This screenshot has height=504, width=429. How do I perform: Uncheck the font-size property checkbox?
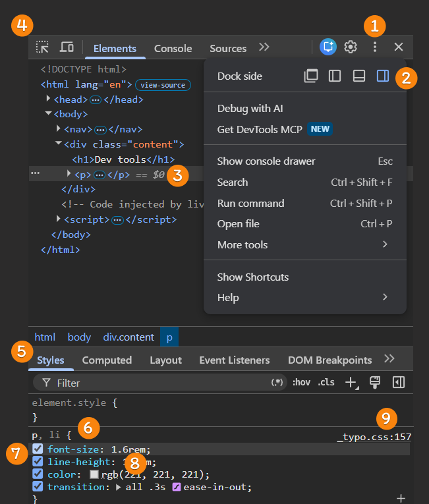38,449
